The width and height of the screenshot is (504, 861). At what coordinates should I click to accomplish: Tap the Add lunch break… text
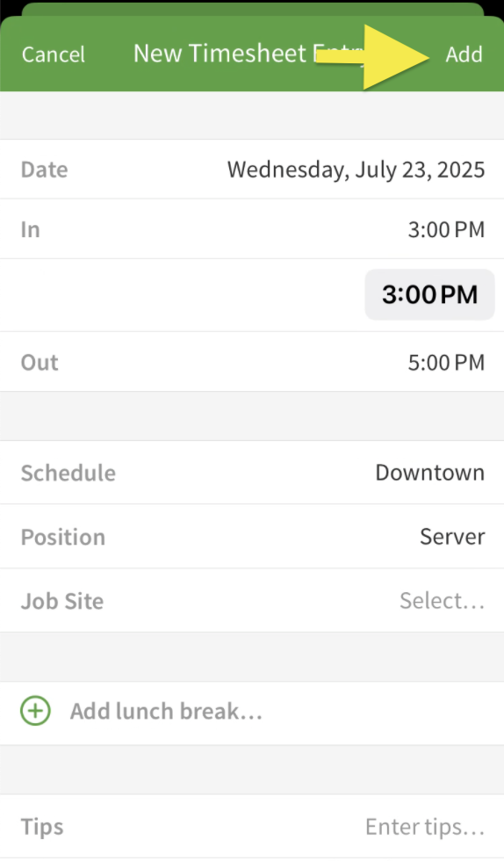click(166, 711)
